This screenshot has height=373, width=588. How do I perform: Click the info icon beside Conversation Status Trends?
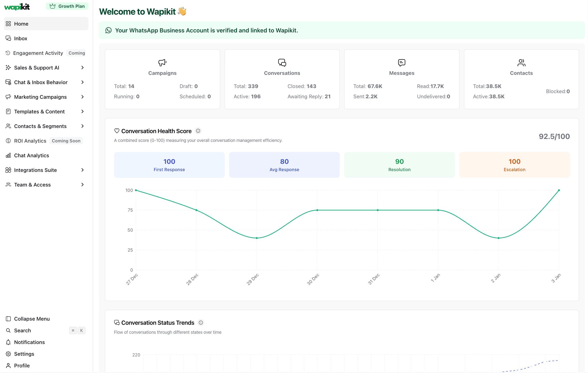(x=201, y=323)
